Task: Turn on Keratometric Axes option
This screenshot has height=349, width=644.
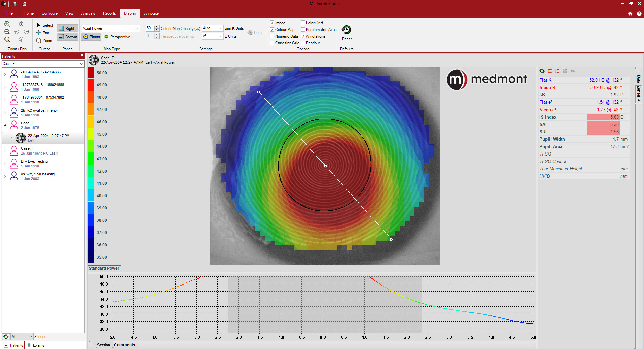Action: (303, 30)
